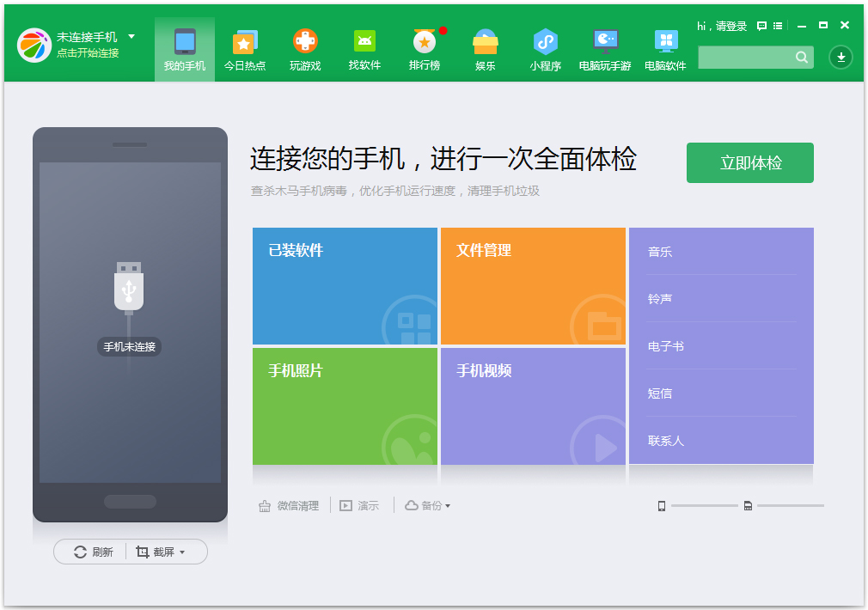Click the search input field
868x610 pixels.
coord(748,57)
